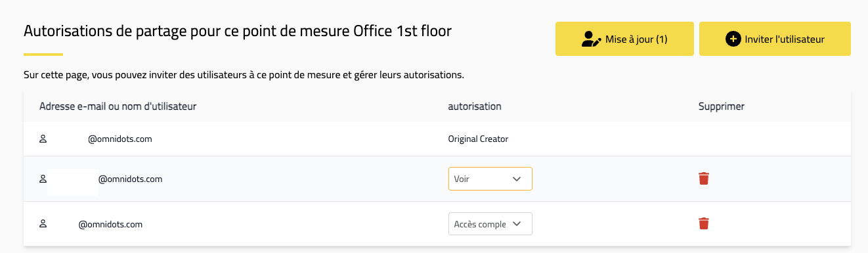Open the Voir permission dropdown
Image resolution: width=868 pixels, height=253 pixels.
coord(490,179)
